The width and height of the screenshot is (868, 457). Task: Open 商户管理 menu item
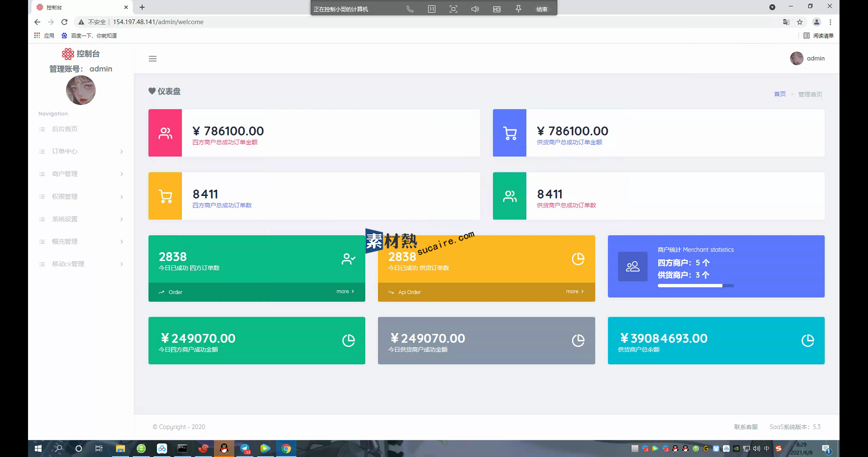click(x=65, y=174)
